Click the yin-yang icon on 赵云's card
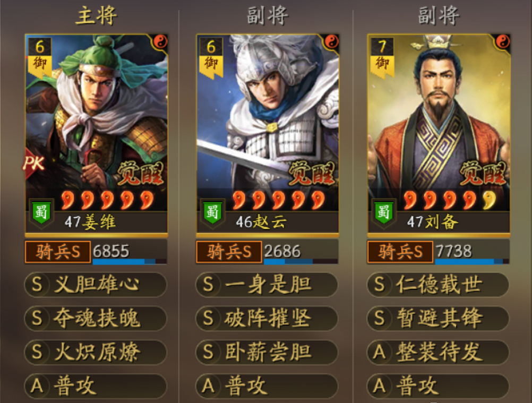532x403 pixels. pyautogui.click(x=331, y=42)
